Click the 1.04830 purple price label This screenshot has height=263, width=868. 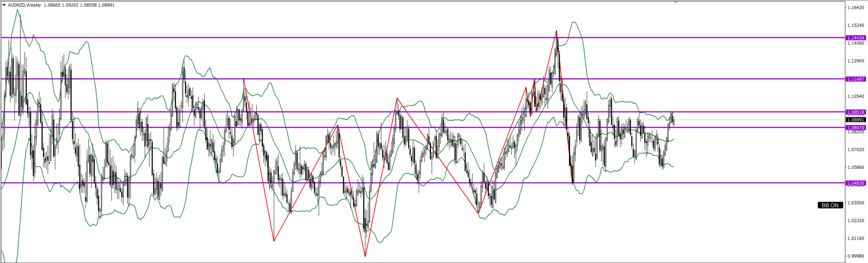(856, 183)
